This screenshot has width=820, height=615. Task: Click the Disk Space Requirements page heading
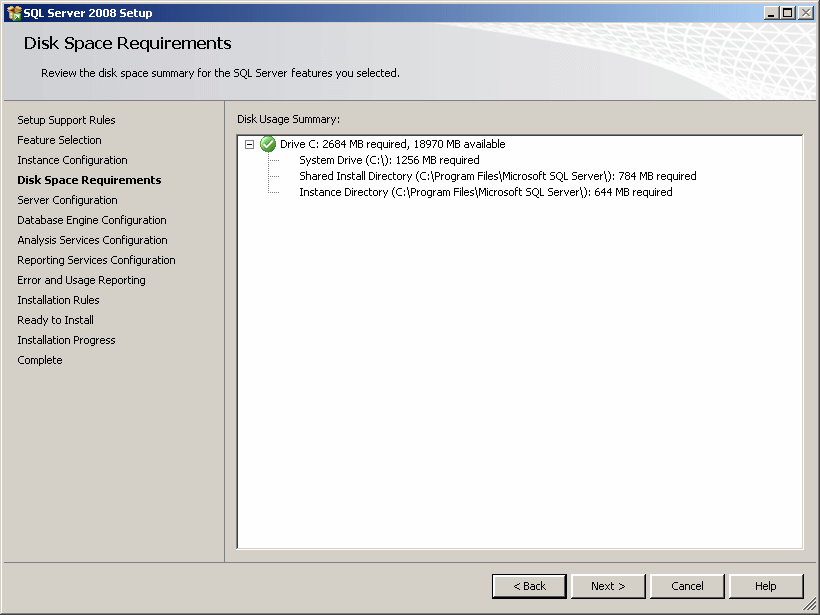[x=127, y=43]
